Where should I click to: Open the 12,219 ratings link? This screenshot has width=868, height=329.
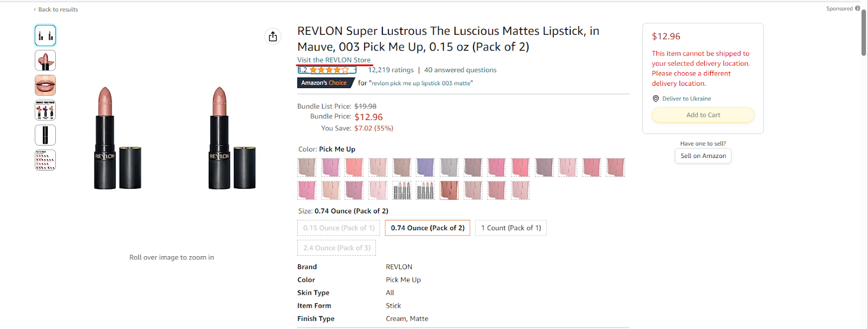pos(391,70)
